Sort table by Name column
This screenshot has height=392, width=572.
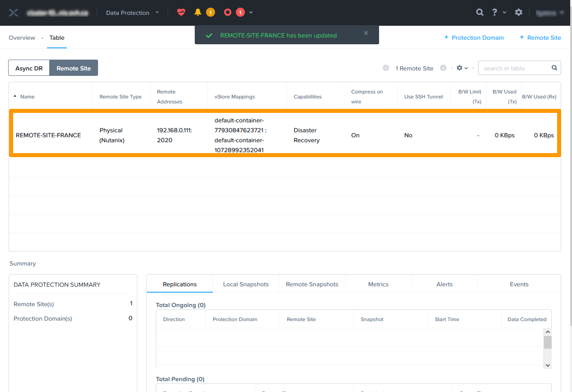27,97
